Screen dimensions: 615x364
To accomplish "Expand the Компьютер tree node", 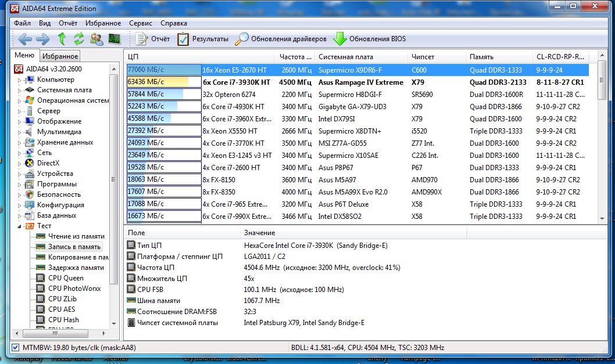I will click(x=19, y=80).
